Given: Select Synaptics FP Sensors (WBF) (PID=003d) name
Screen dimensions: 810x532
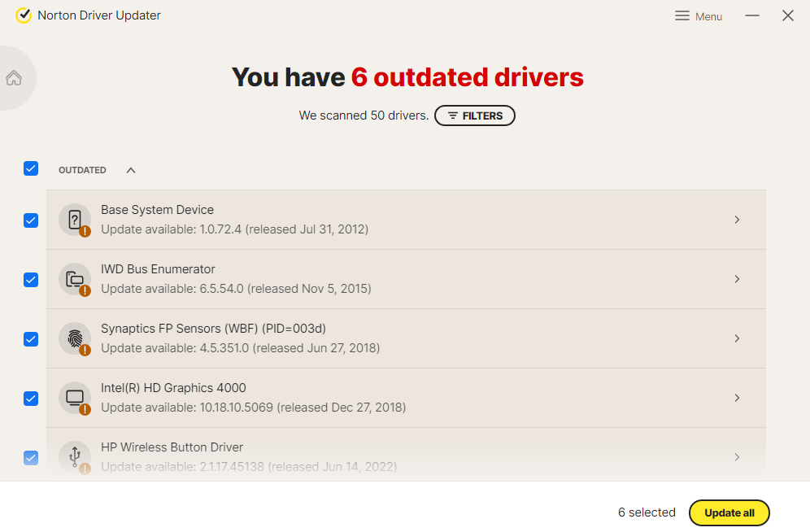Looking at the screenshot, I should point(213,329).
